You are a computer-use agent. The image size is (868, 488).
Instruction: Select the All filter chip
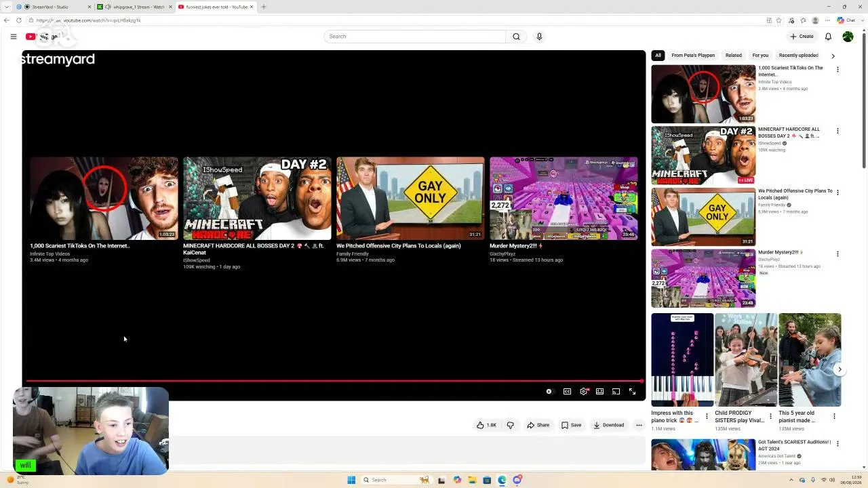(658, 56)
